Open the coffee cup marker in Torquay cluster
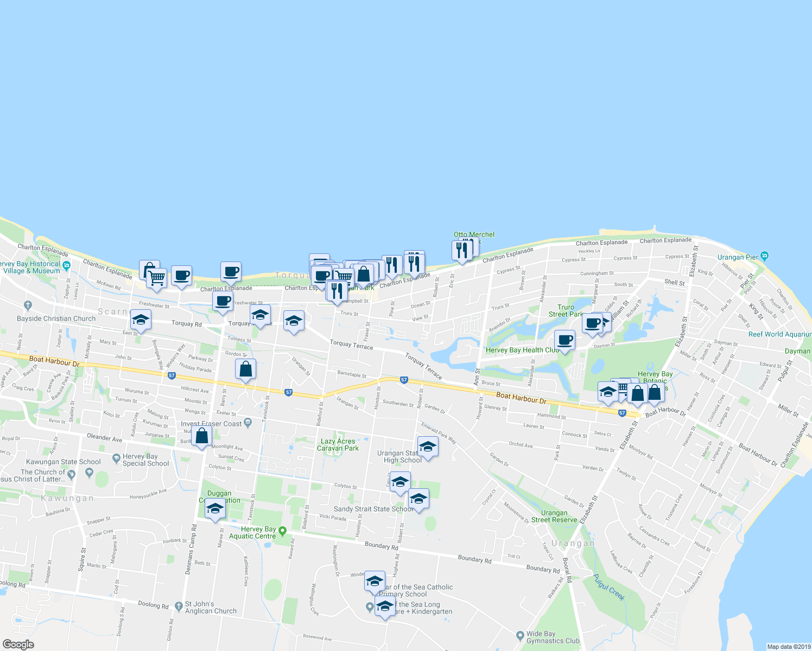This screenshot has height=651, width=812. click(321, 276)
